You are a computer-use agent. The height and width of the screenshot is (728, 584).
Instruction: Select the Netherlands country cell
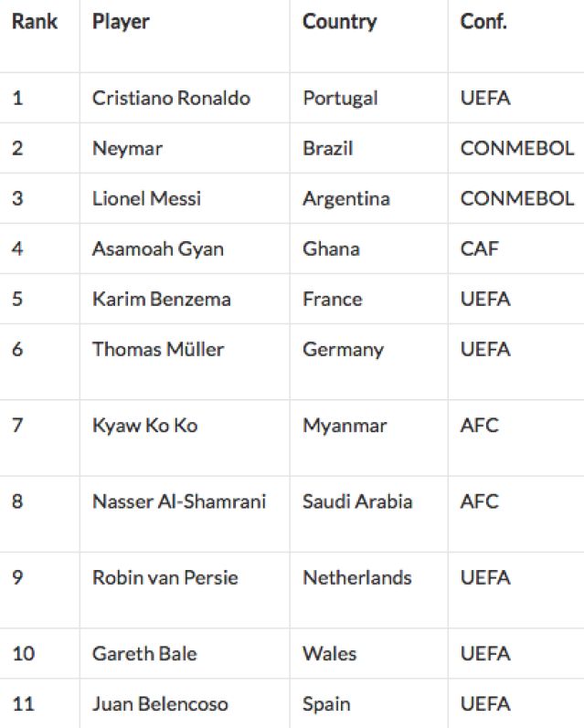pyautogui.click(x=357, y=578)
